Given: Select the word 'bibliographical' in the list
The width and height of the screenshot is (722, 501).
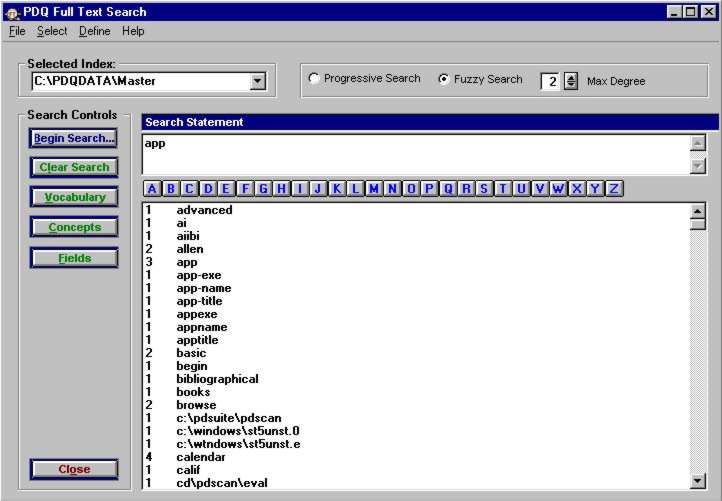Looking at the screenshot, I should (x=217, y=379).
